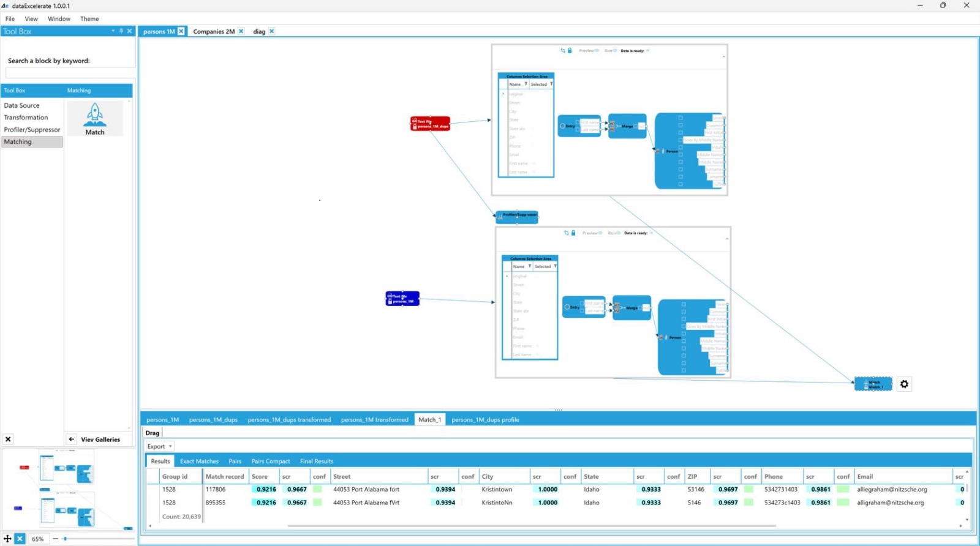980x546 pixels.
Task: Click the lock icon in upper transformation block
Action: point(570,51)
